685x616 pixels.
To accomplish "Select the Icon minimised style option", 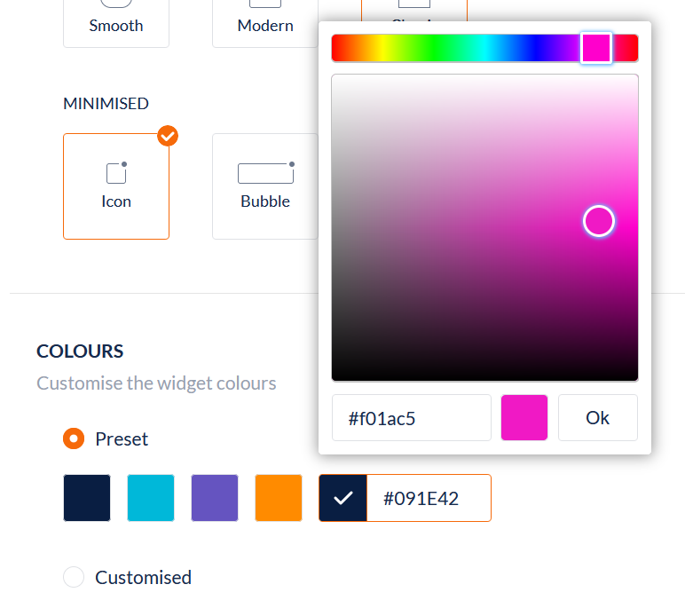I will click(x=115, y=186).
